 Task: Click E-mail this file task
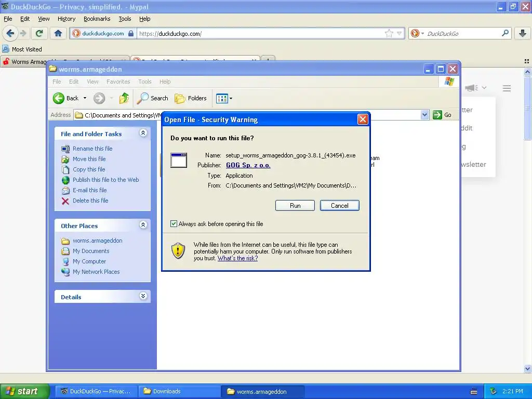click(x=89, y=190)
